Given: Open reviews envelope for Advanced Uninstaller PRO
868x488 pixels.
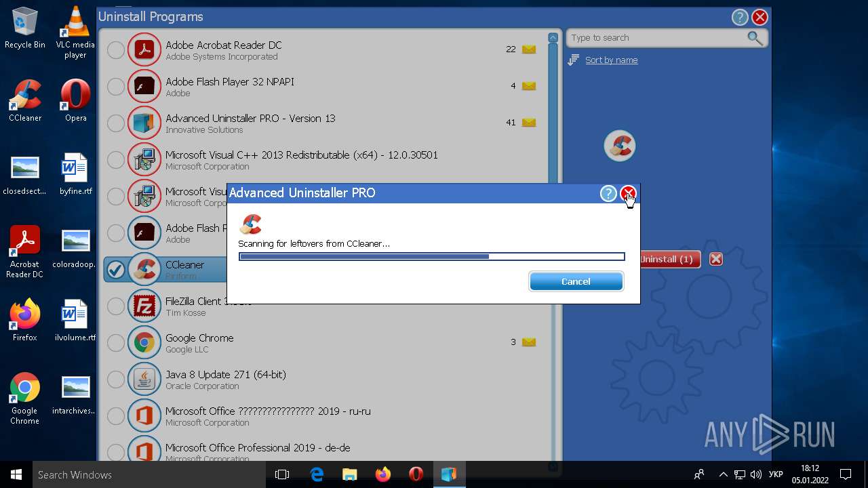Looking at the screenshot, I should tap(529, 123).
